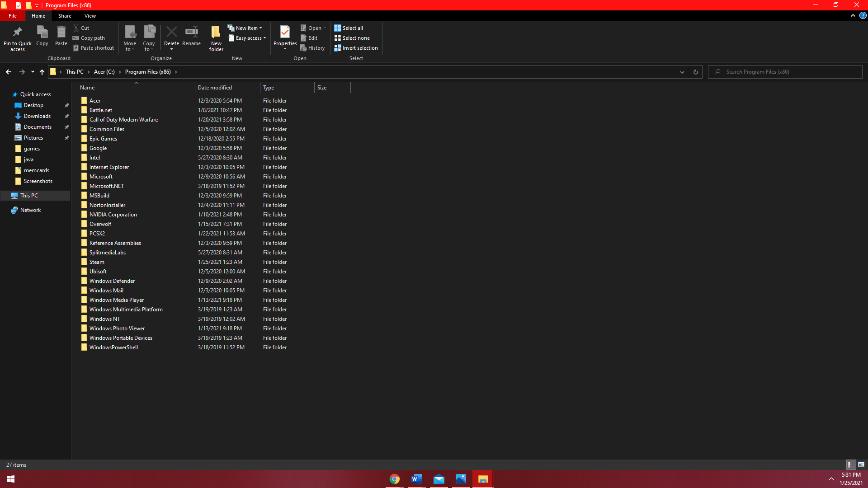Open the Help question mark icon

[x=863, y=15]
